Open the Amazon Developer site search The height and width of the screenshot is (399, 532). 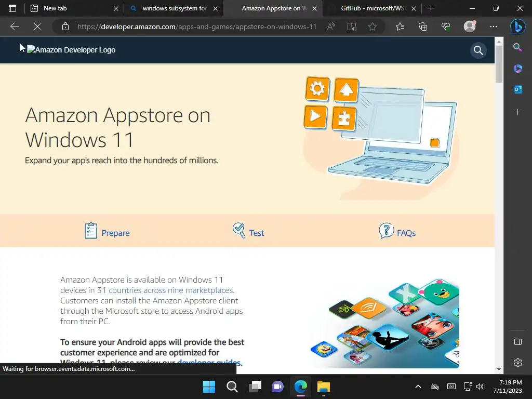(478, 50)
